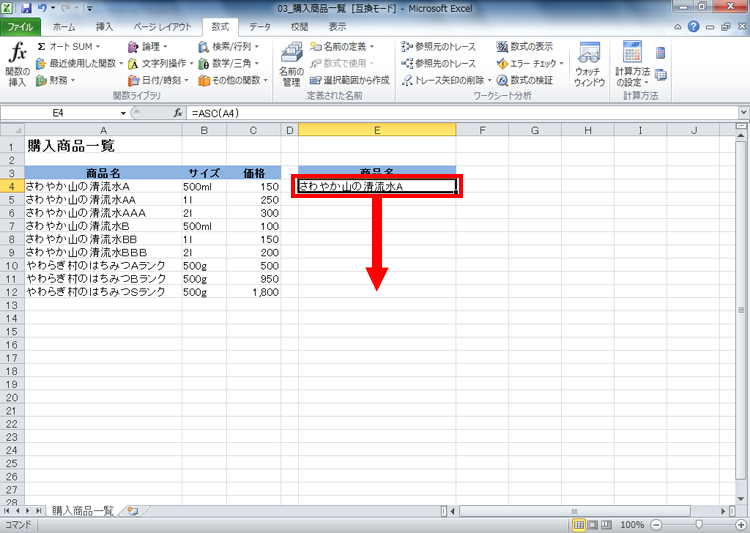Click the サイズ column header cell
The width and height of the screenshot is (750, 533).
(x=204, y=173)
